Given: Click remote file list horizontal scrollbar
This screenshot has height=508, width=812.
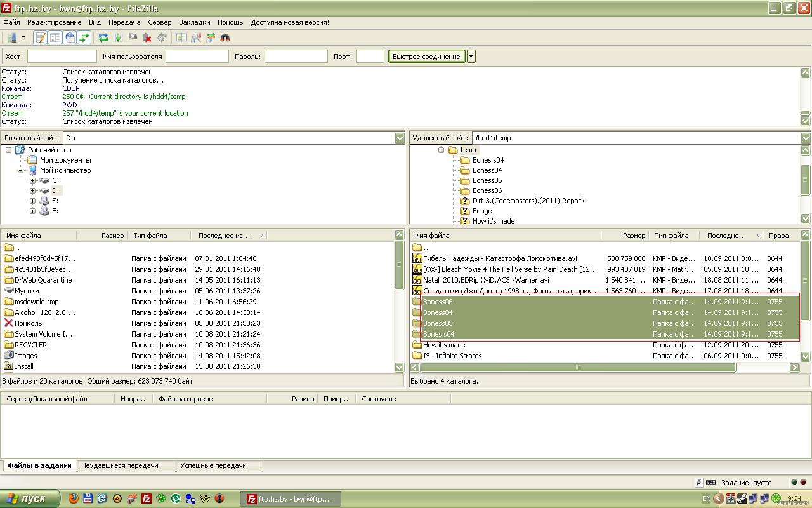Looking at the screenshot, I should tap(578, 367).
